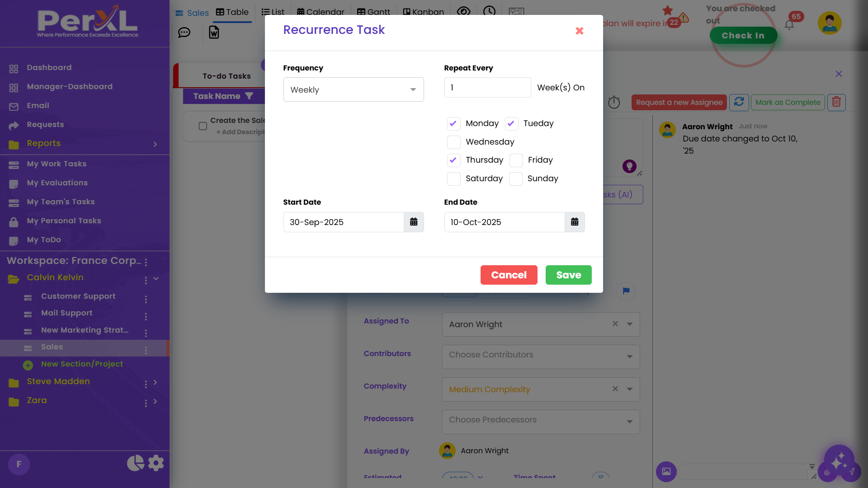Switch to the Kanban view tab
Screen dimensions: 868x488
423,12
